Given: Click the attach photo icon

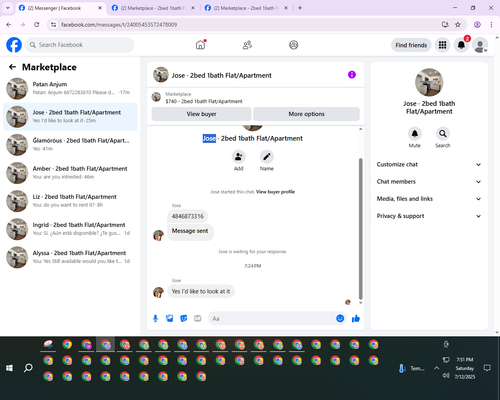Looking at the screenshot, I should (x=170, y=319).
